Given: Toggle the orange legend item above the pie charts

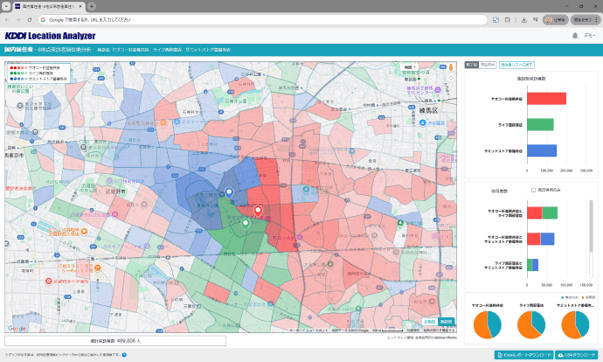Looking at the screenshot, I should [588, 297].
